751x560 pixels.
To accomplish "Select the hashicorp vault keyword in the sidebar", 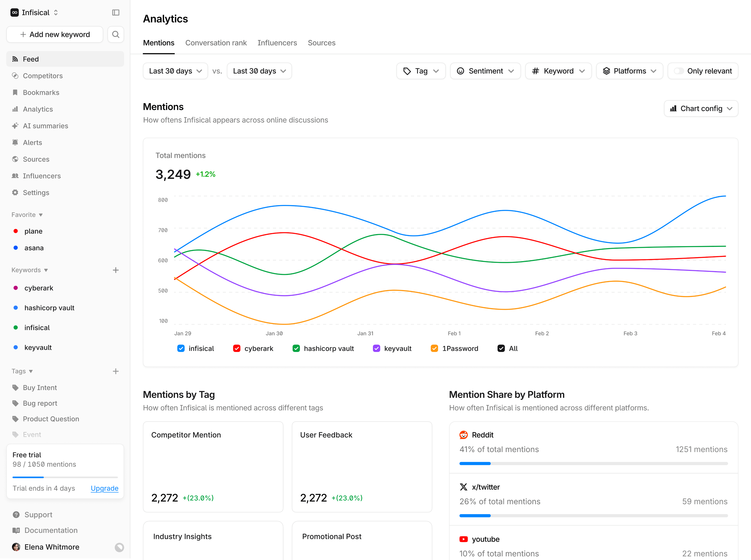I will tap(49, 307).
